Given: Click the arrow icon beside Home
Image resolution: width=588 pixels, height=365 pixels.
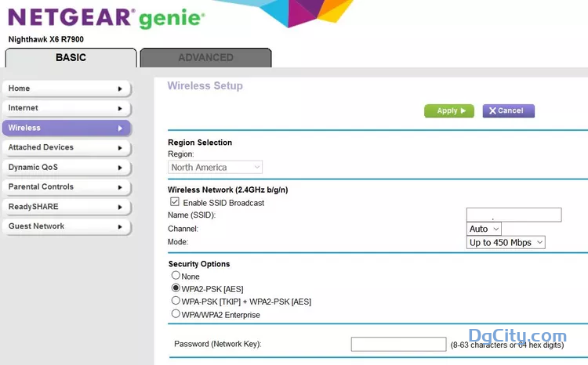Looking at the screenshot, I should click(x=120, y=89).
